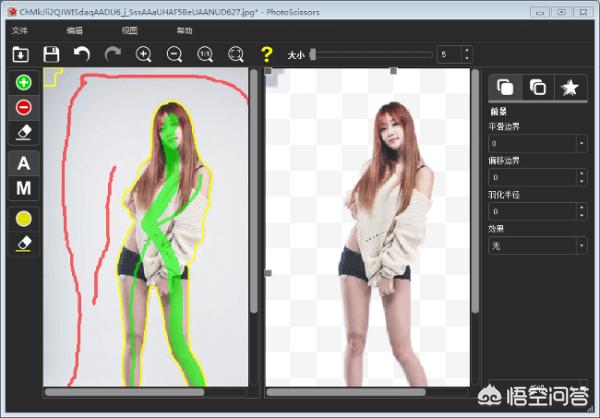Undo the last stroke
600x418 pixels.
coord(82,54)
